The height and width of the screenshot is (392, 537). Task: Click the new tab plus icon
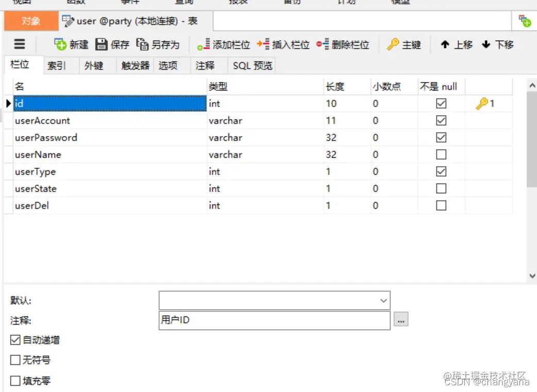coord(524,21)
